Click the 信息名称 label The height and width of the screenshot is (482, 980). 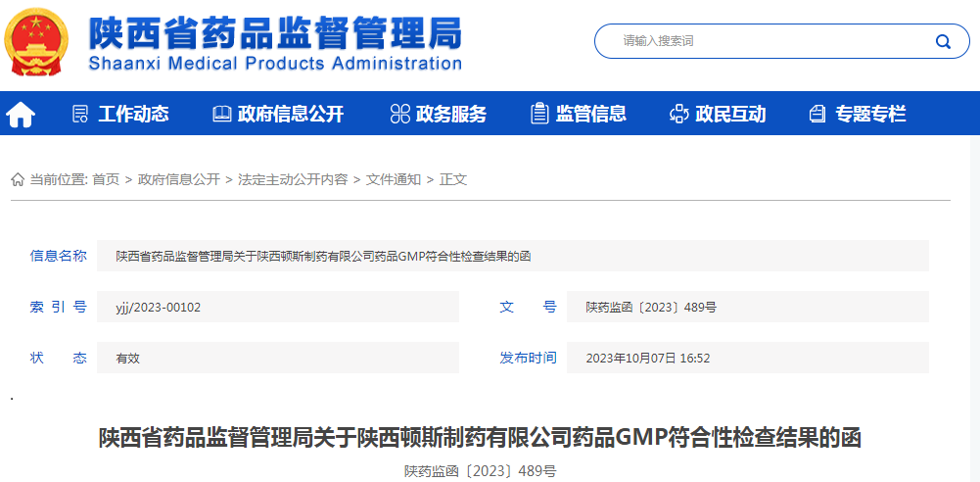[58, 255]
